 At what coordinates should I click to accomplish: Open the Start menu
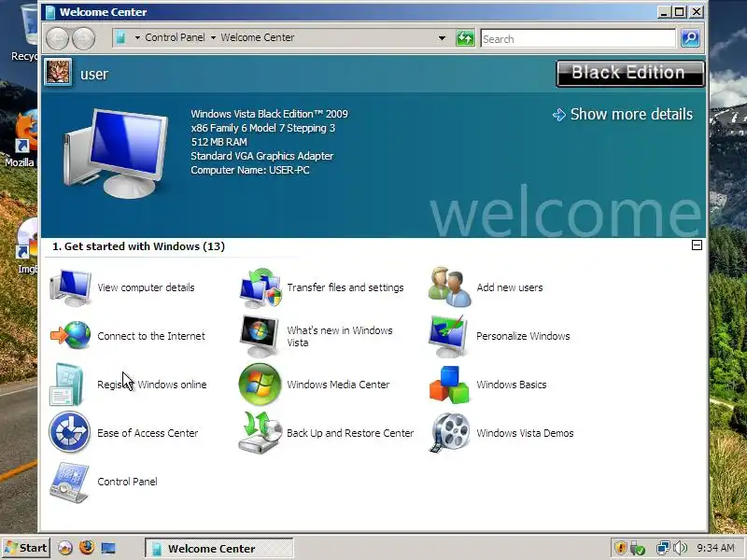coord(26,548)
